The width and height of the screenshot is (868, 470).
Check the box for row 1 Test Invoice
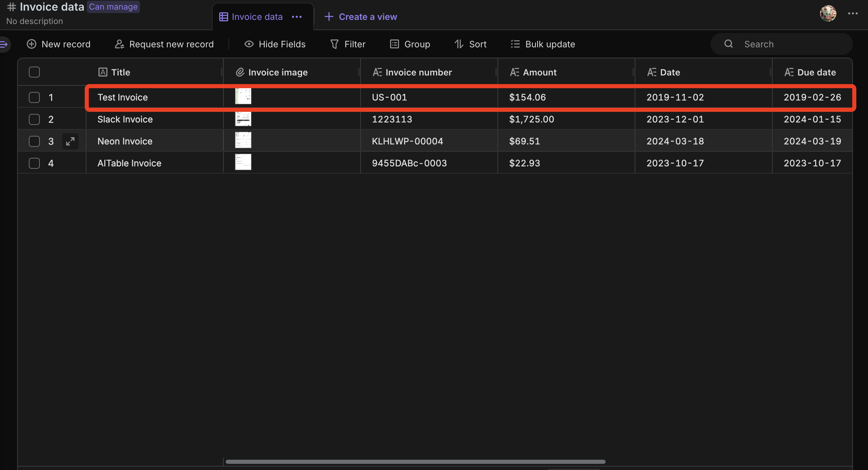point(34,97)
